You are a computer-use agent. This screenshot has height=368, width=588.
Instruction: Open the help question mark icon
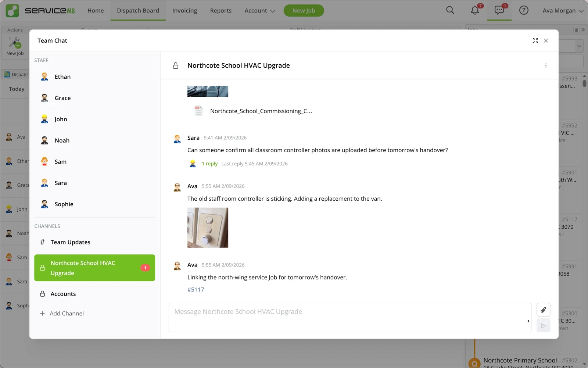point(524,10)
